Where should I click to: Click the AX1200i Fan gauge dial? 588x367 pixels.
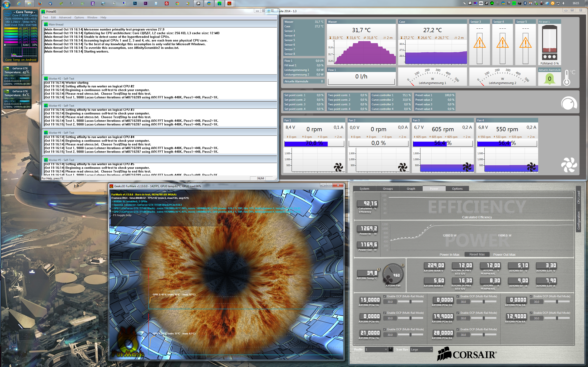click(393, 273)
